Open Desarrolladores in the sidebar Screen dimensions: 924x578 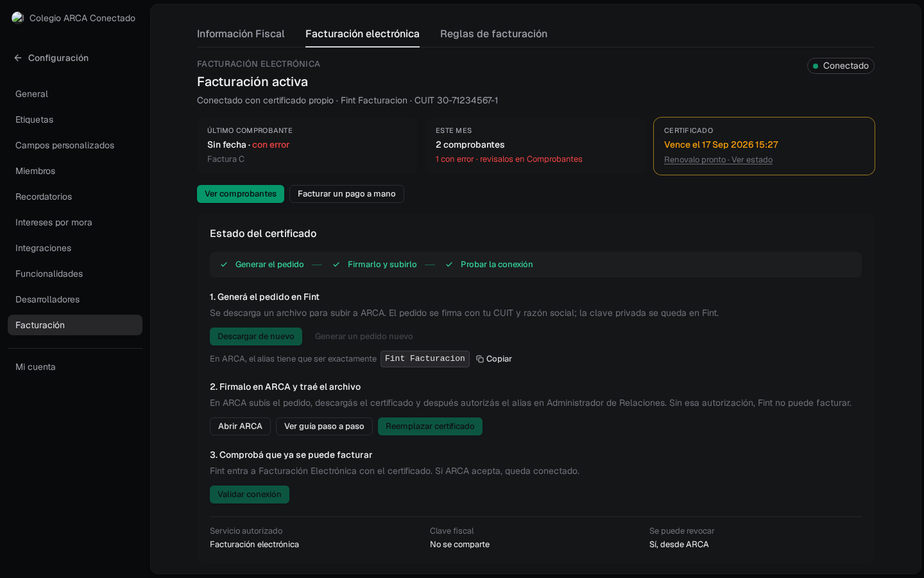click(x=75, y=299)
